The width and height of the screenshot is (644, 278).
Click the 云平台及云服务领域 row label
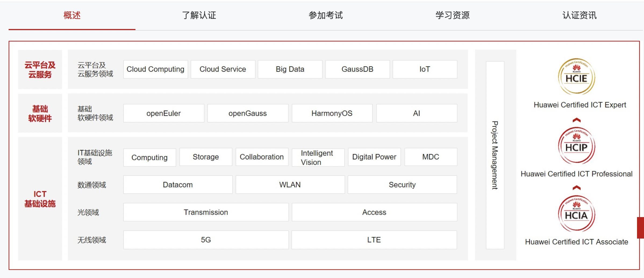(x=95, y=69)
